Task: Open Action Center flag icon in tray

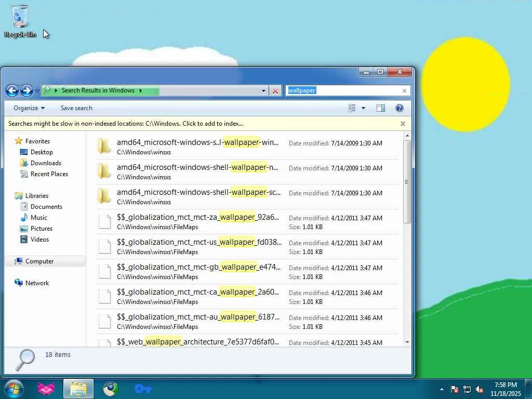Action: coord(455,390)
